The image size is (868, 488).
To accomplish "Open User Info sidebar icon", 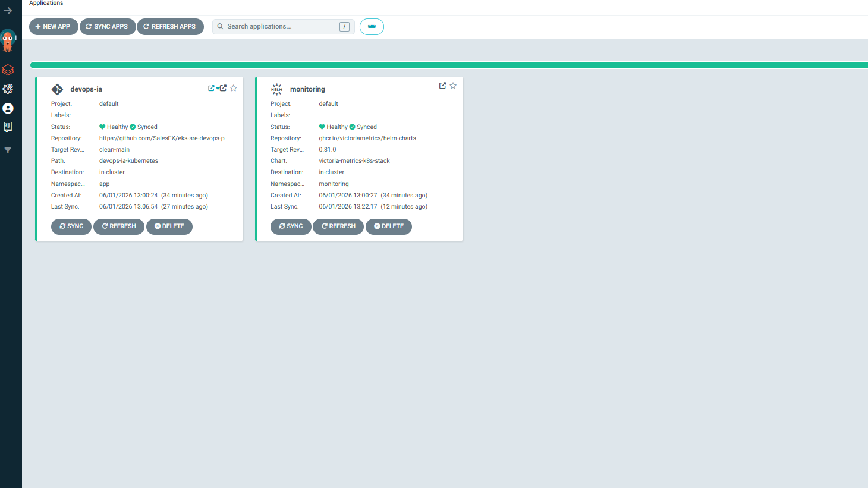I will coord(8,108).
